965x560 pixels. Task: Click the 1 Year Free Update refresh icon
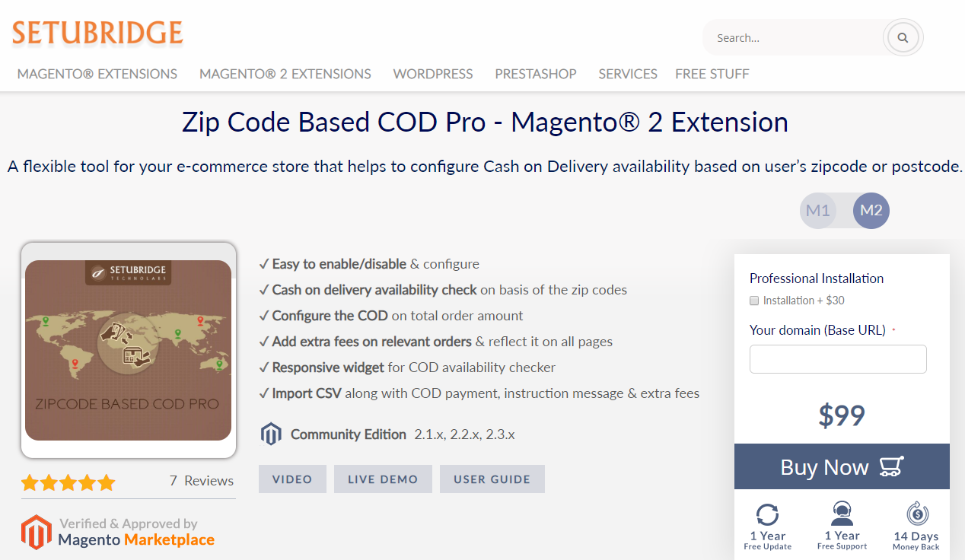(x=768, y=514)
